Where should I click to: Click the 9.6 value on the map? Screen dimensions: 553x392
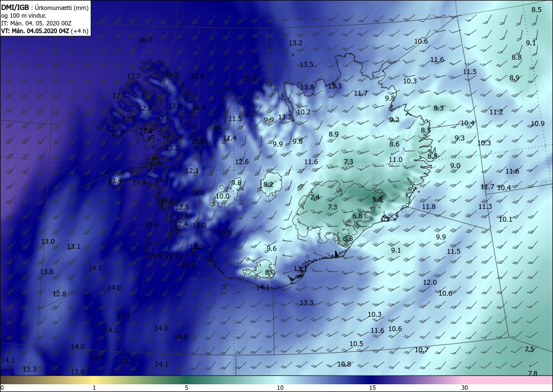tap(271, 249)
